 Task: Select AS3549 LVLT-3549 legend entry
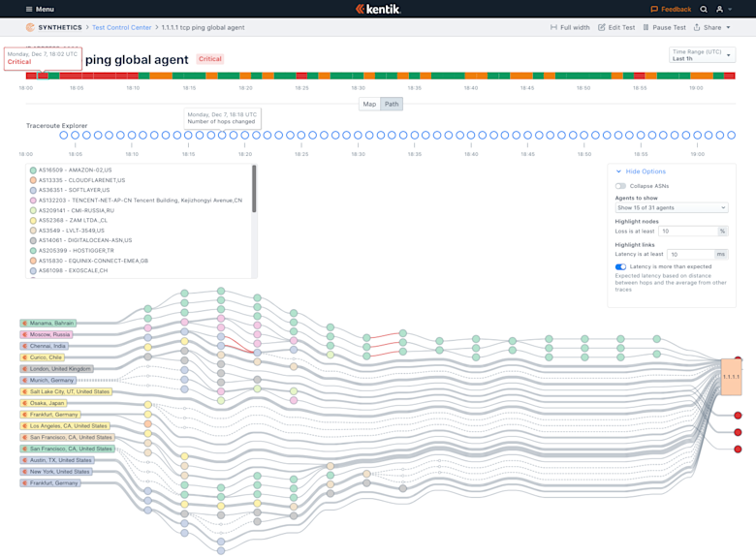(x=68, y=231)
